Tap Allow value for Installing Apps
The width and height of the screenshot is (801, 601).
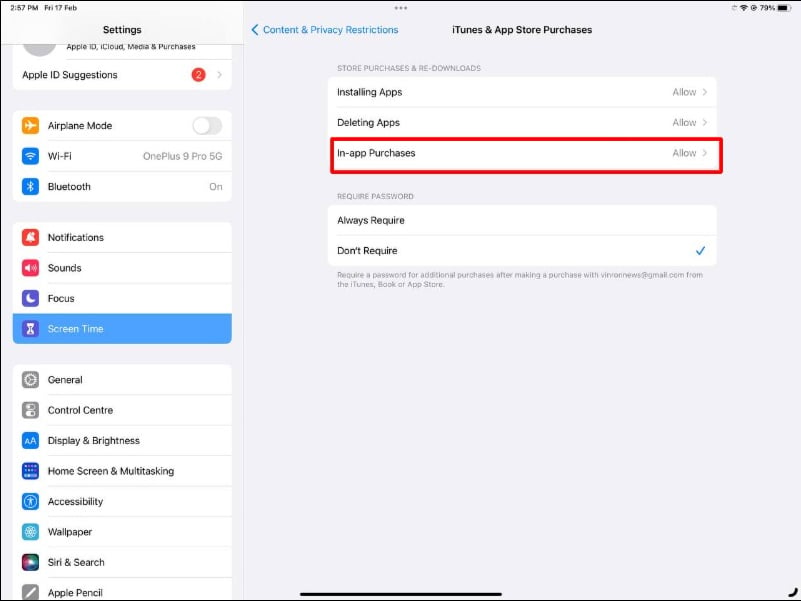coord(684,92)
